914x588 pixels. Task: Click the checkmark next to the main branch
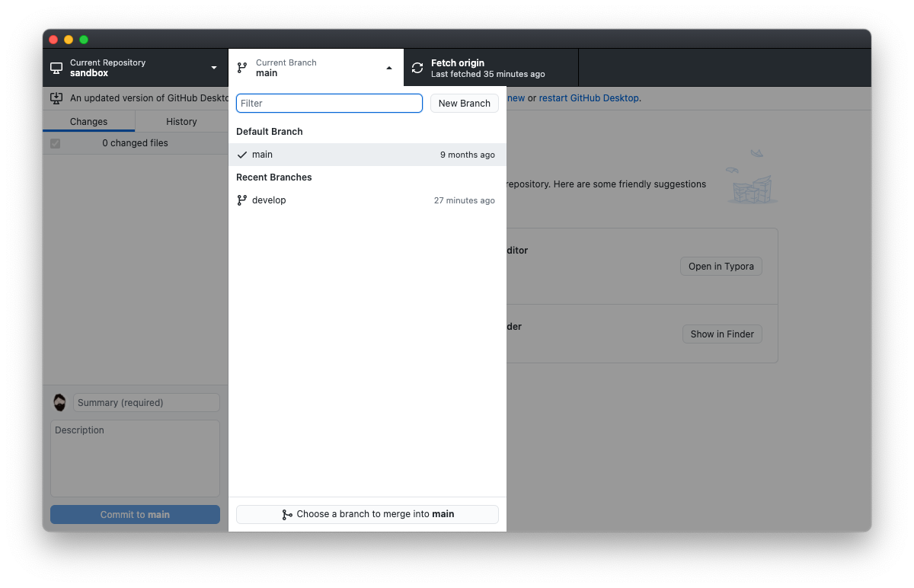(242, 155)
